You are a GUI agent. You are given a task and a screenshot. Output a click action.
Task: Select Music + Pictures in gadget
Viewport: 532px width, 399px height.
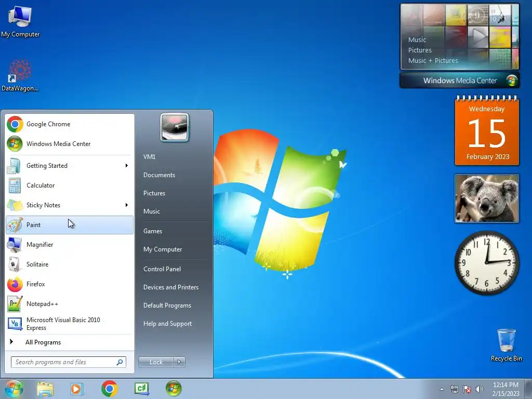(433, 61)
